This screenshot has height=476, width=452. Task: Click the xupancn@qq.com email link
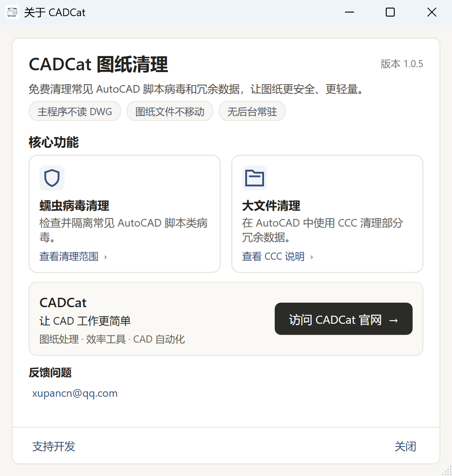coord(75,393)
